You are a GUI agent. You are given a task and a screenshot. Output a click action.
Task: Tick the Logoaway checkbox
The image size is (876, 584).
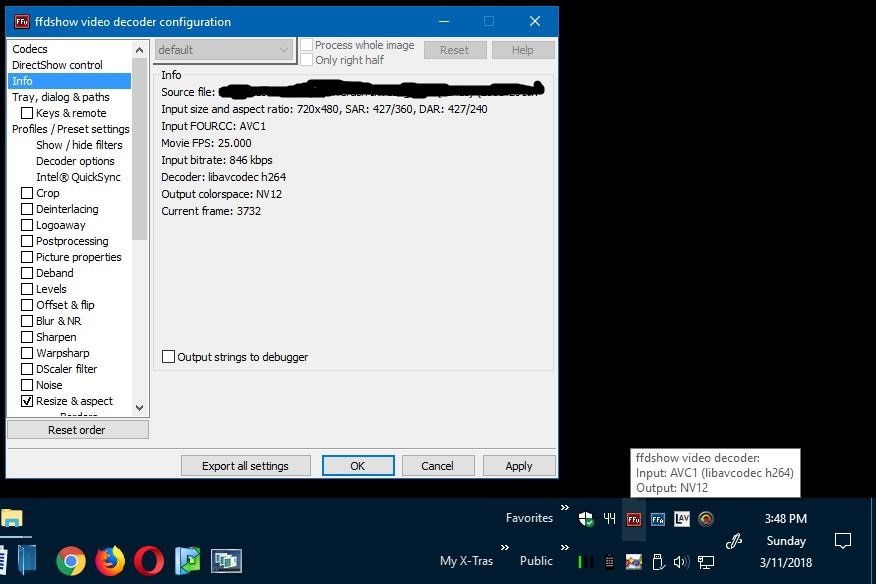tap(27, 225)
